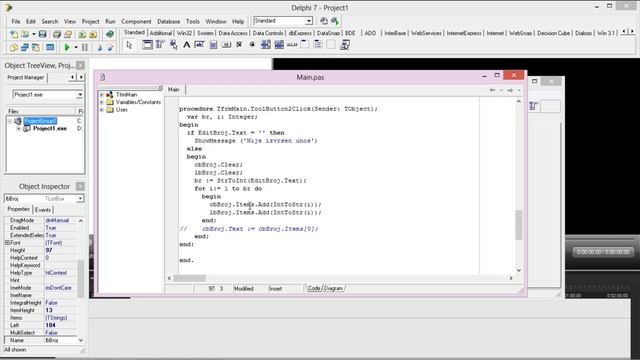Click the code editor vertical scrollbar thumb

point(519,225)
